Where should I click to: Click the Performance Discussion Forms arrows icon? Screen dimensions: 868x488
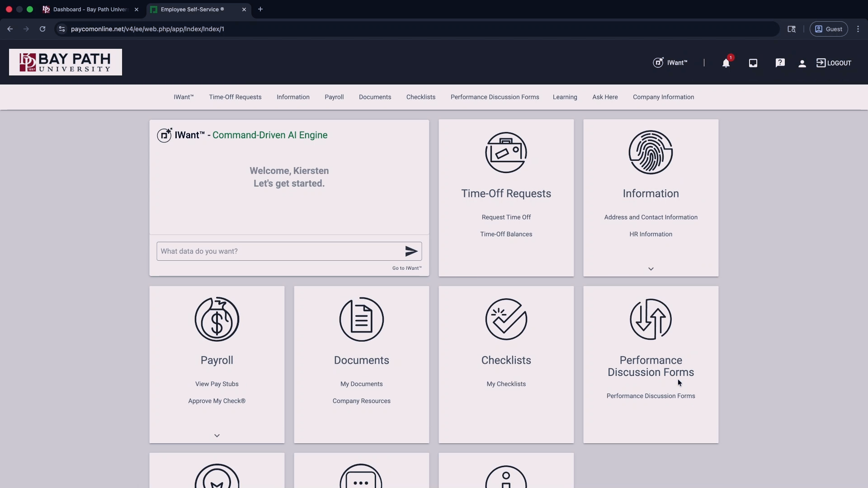click(x=651, y=319)
